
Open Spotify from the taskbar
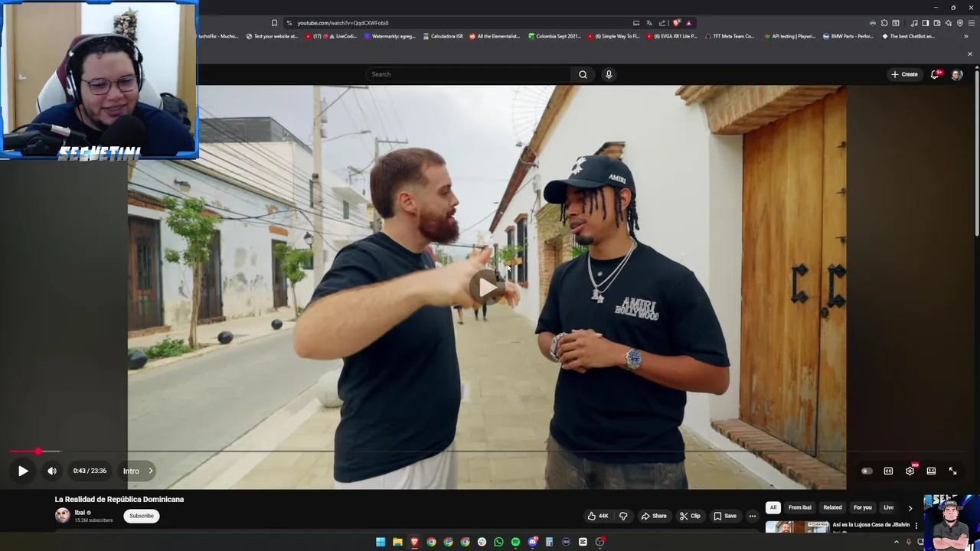pos(515,542)
